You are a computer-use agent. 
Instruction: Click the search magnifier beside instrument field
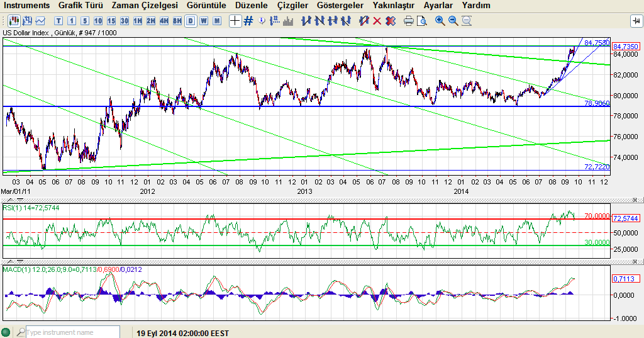[x=21, y=332]
